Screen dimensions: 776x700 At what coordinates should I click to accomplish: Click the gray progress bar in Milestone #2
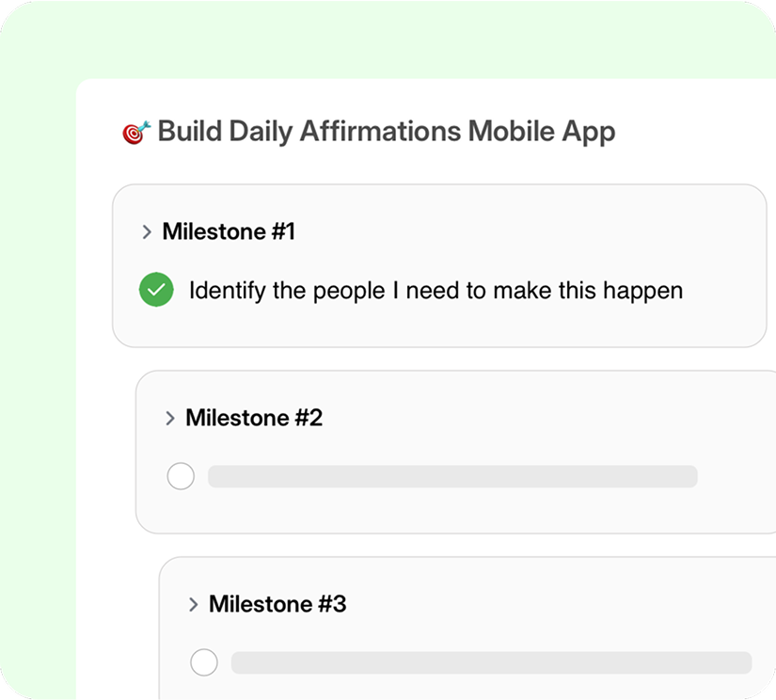[x=453, y=476]
